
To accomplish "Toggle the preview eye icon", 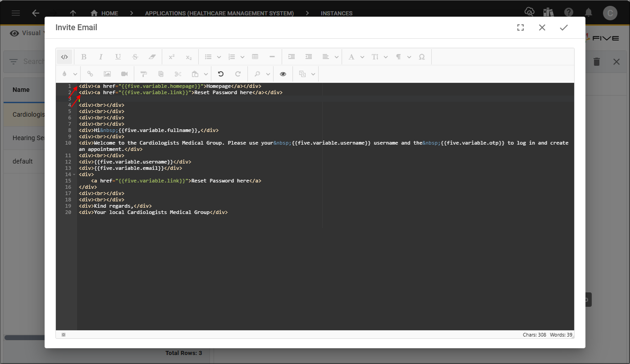I will (x=283, y=74).
